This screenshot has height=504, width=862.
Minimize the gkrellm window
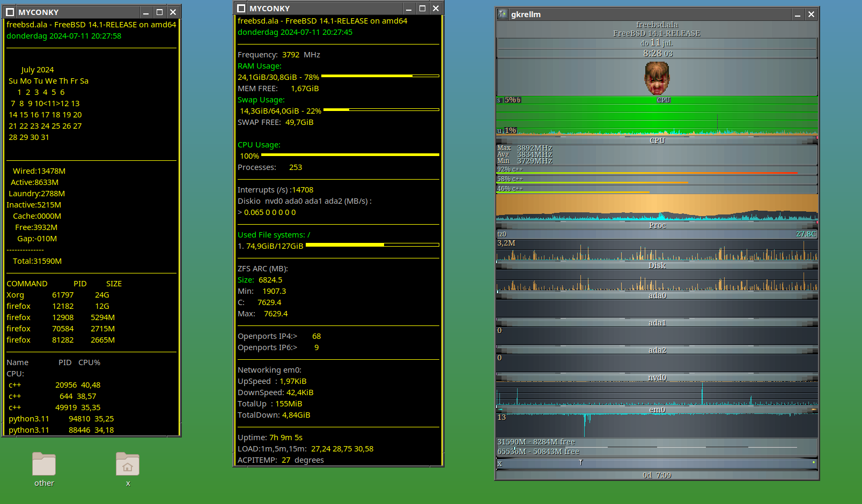click(798, 14)
